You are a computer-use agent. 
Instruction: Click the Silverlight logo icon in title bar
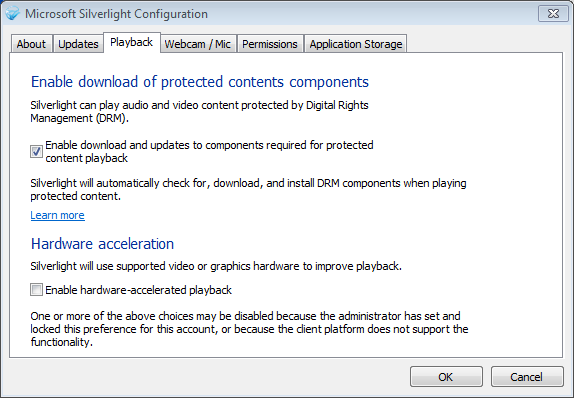[12, 14]
